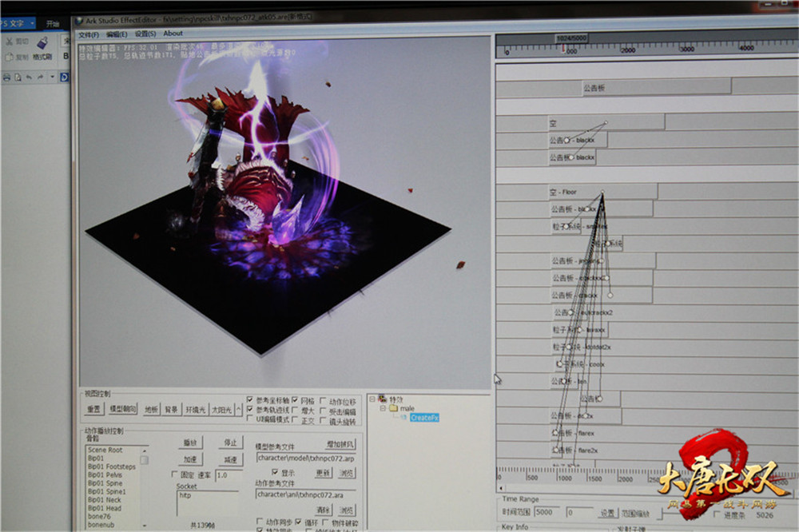Open quick access toolbar dropdown arrow

tap(52, 77)
